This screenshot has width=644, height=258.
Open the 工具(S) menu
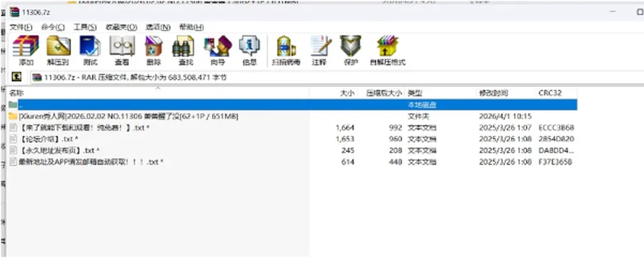coord(85,27)
